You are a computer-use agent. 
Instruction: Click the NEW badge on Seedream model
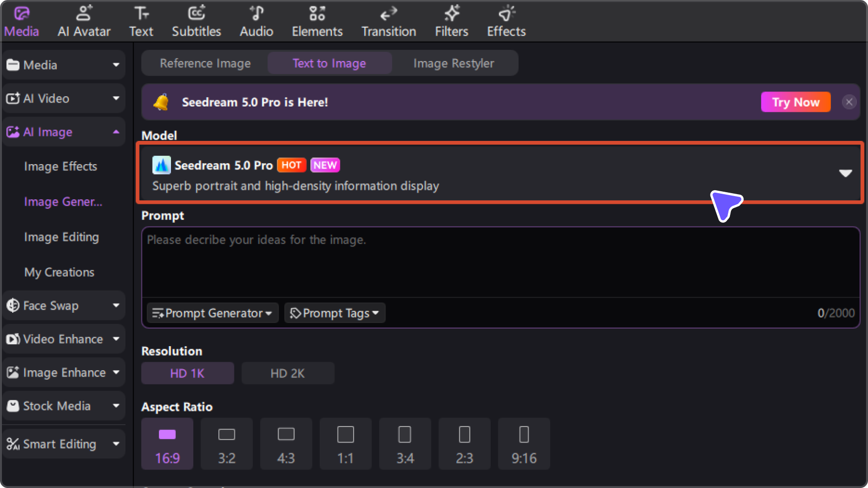pos(325,165)
